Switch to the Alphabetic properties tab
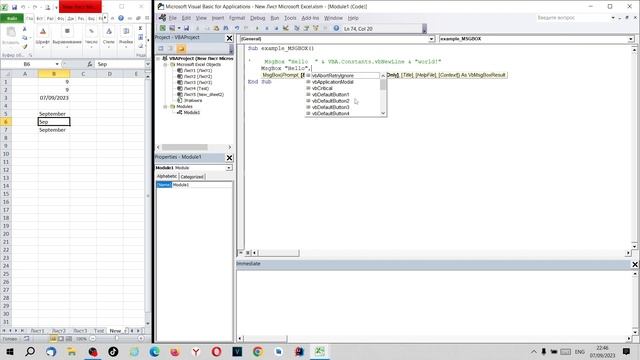This screenshot has width=640, height=360. (167, 176)
